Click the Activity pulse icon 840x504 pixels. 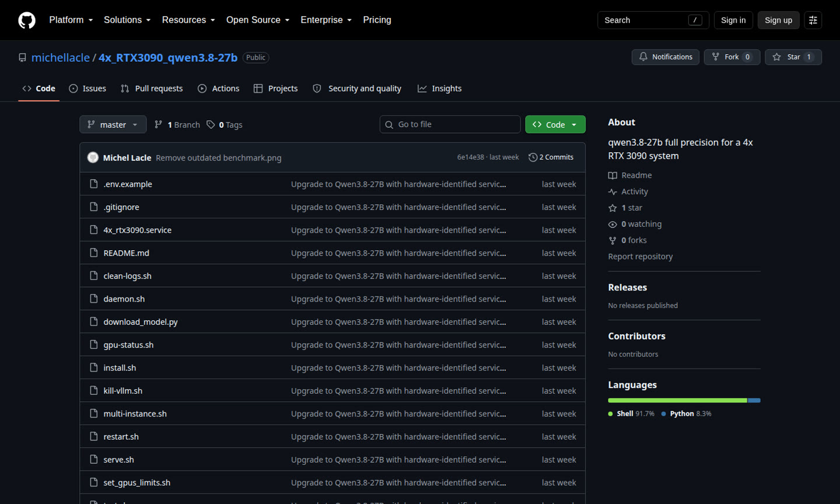612,192
